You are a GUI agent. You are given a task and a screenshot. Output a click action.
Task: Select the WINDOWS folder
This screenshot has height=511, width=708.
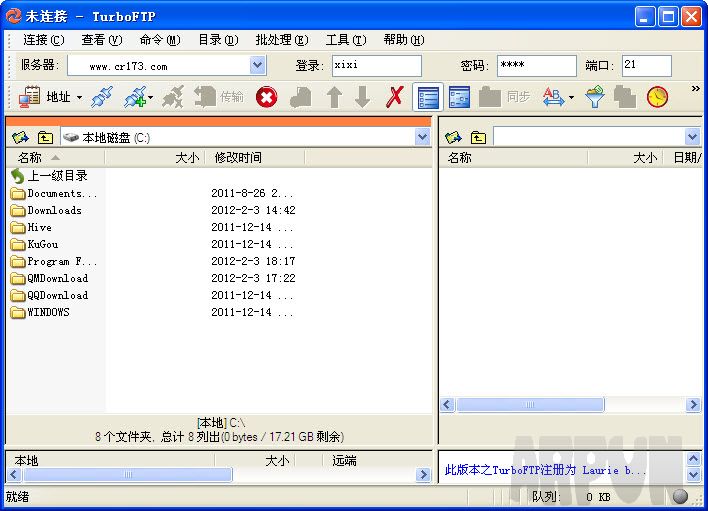[x=40, y=312]
